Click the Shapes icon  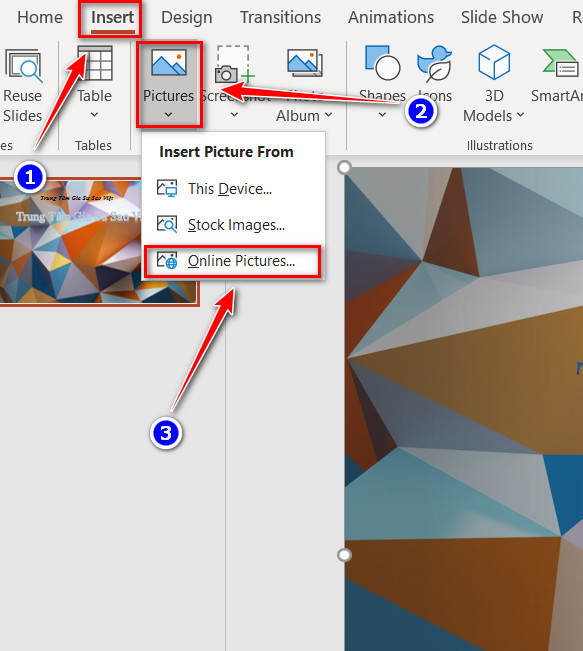pyautogui.click(x=382, y=63)
